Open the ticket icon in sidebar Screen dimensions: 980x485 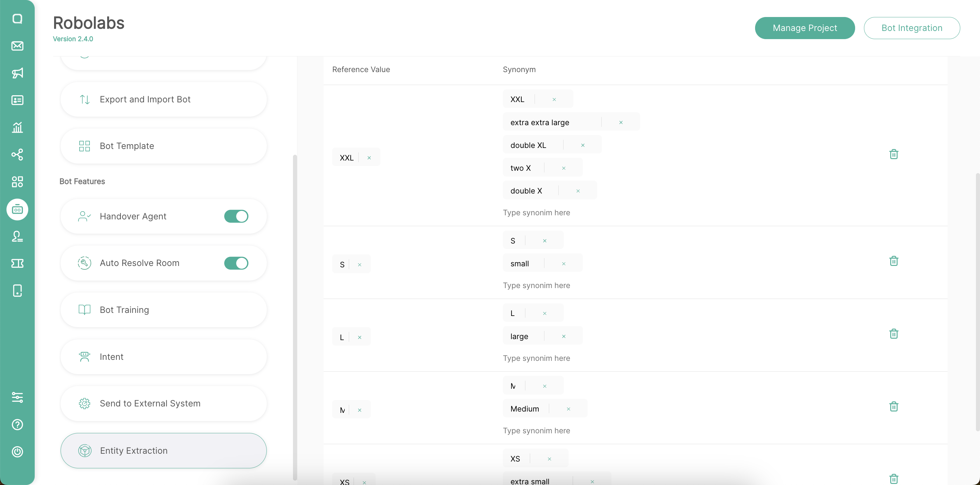point(17,263)
